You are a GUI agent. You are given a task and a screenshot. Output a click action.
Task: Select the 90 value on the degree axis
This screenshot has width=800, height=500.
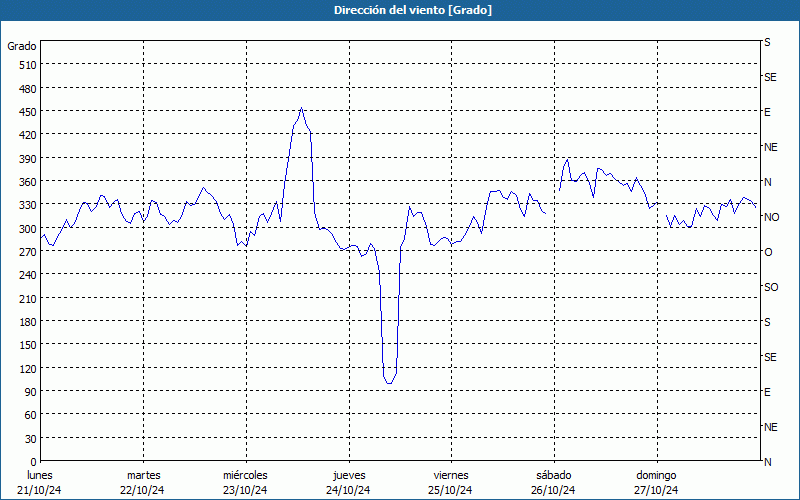[31, 392]
